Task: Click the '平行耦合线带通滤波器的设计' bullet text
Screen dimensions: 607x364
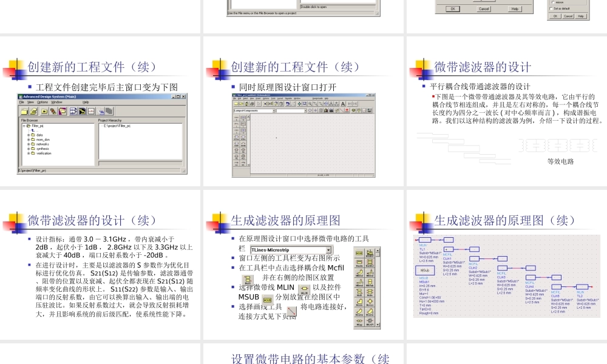Action: (x=480, y=86)
